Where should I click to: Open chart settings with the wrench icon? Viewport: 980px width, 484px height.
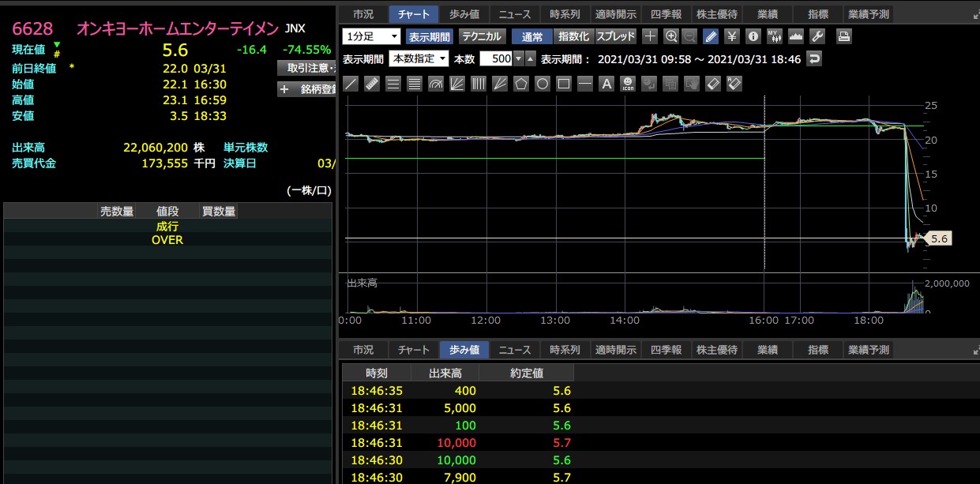pyautogui.click(x=817, y=36)
